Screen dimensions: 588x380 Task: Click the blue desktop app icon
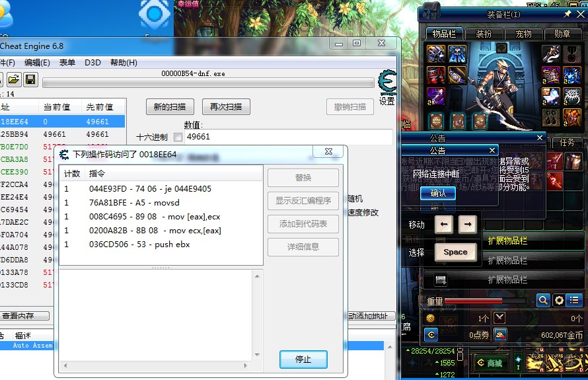(154, 15)
